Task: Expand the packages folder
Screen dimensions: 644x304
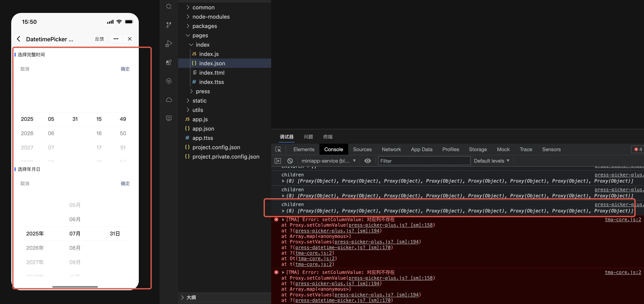Action: (x=204, y=26)
